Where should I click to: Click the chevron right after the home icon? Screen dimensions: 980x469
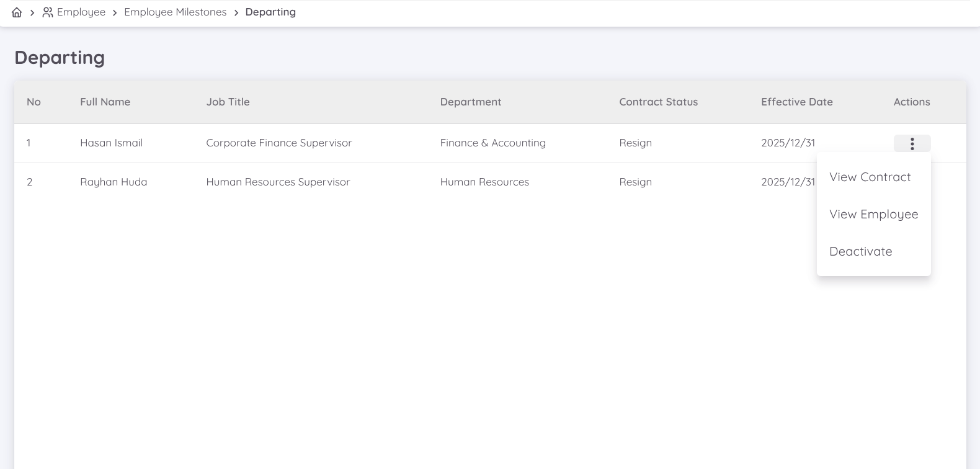tap(32, 12)
